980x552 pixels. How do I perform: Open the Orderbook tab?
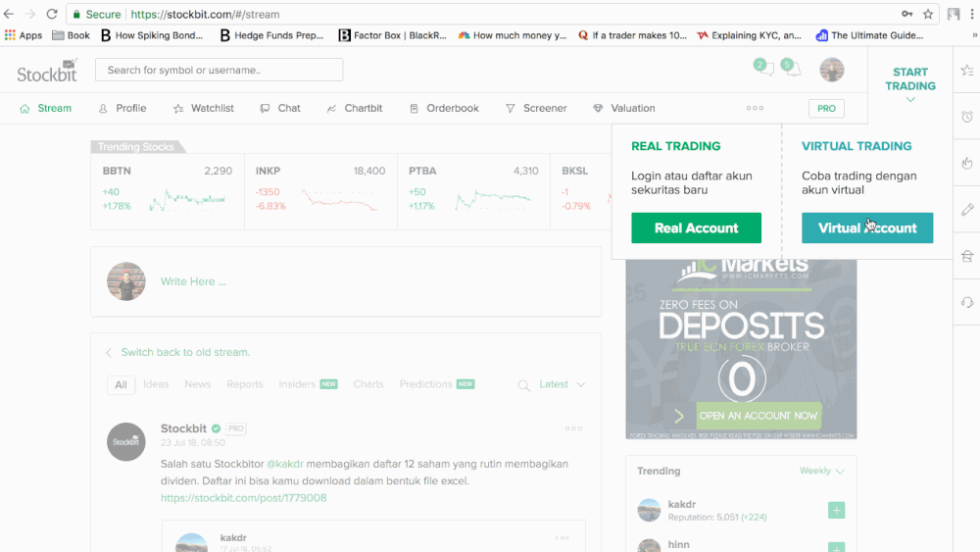(x=444, y=108)
